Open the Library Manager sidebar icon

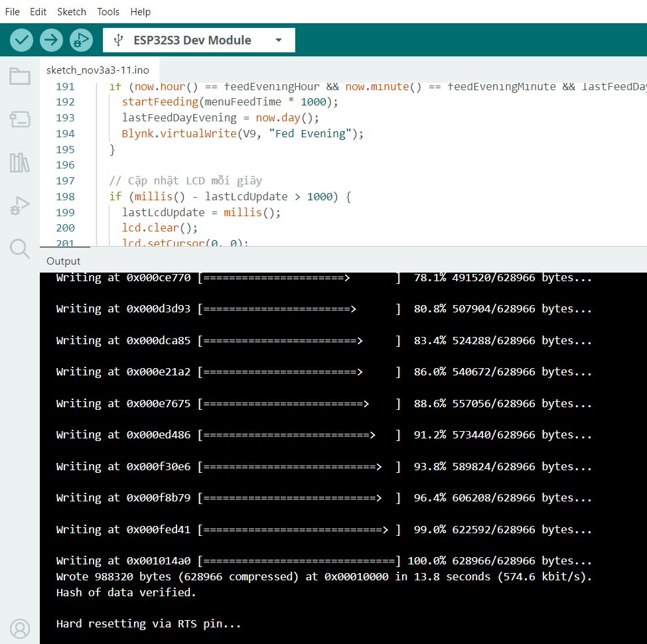click(x=20, y=162)
